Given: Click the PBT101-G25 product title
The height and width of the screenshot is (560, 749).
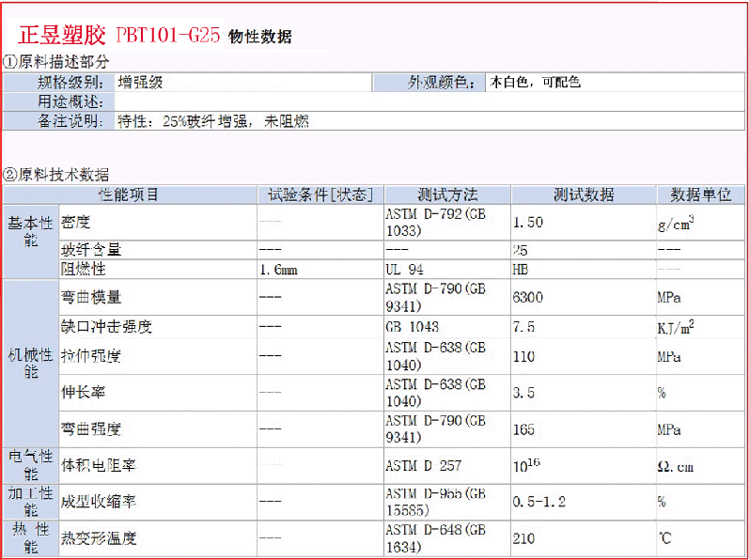Looking at the screenshot, I should (167, 37).
